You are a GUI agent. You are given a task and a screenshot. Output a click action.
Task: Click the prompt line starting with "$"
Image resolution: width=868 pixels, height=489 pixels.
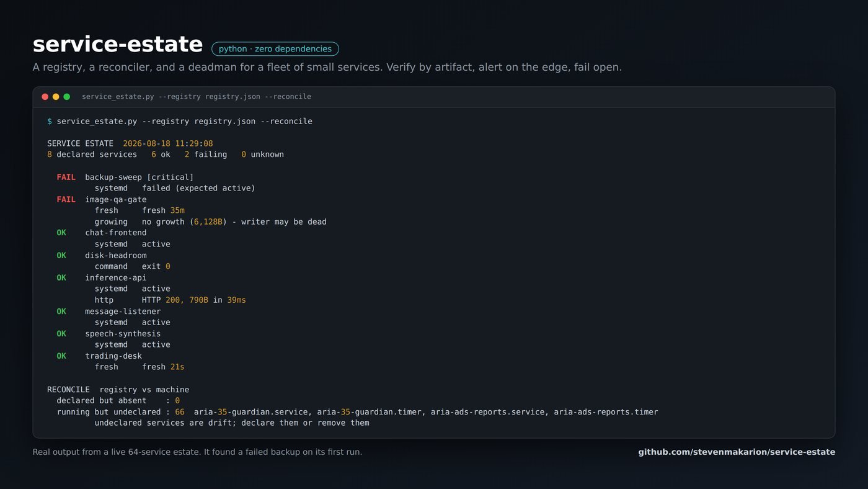pos(180,121)
